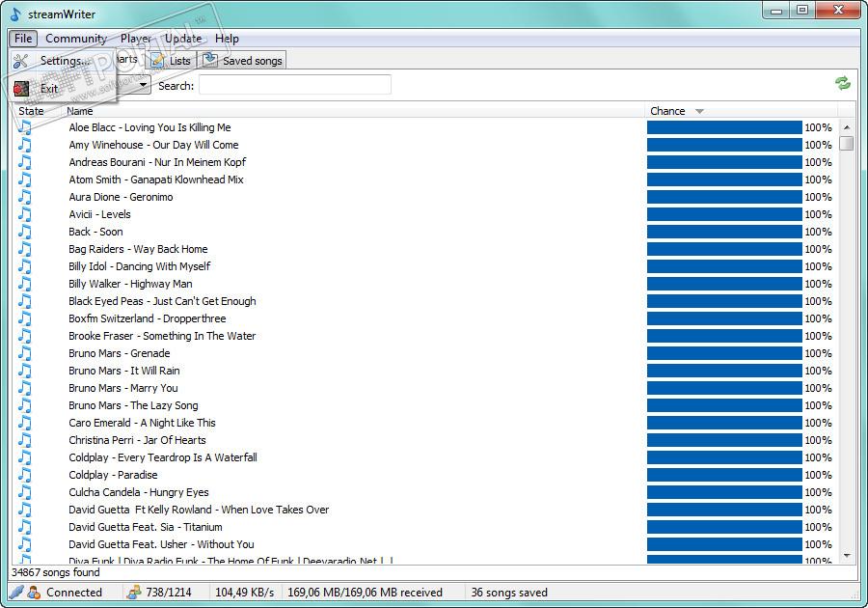Screen dimensions: 868x608
Task: Click the plug connection status icon
Action: (x=16, y=592)
